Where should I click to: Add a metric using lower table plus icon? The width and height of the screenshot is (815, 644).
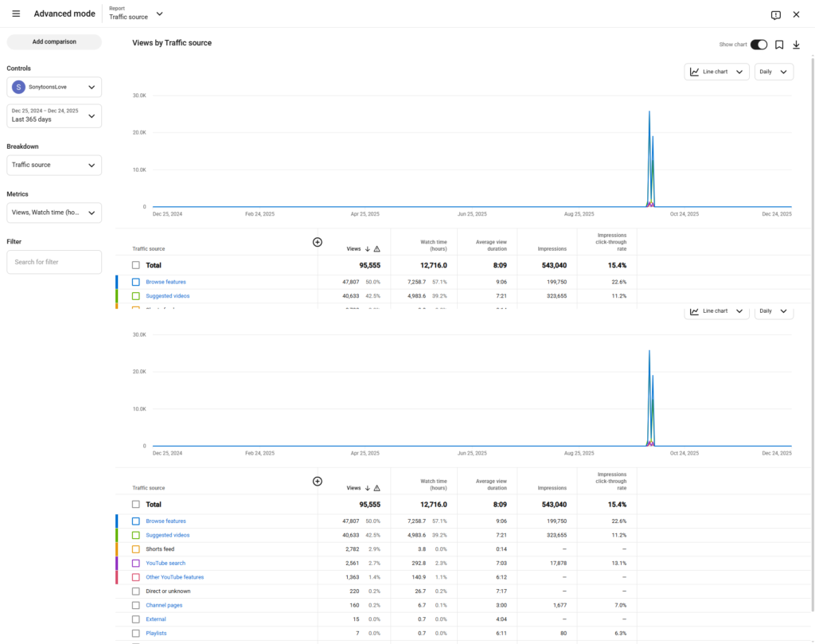pos(317,481)
